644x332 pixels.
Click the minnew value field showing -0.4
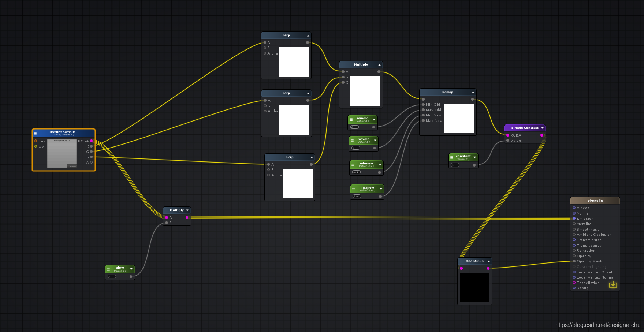[x=356, y=172]
